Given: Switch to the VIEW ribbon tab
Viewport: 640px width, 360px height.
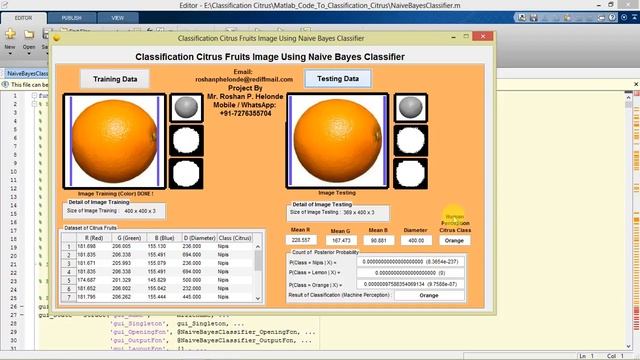Looking at the screenshot, I should point(118,18).
